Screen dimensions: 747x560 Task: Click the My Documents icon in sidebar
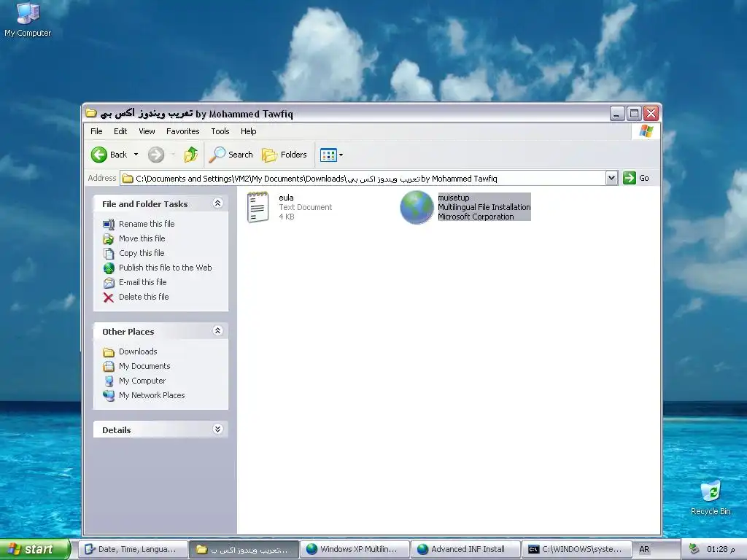coord(109,366)
